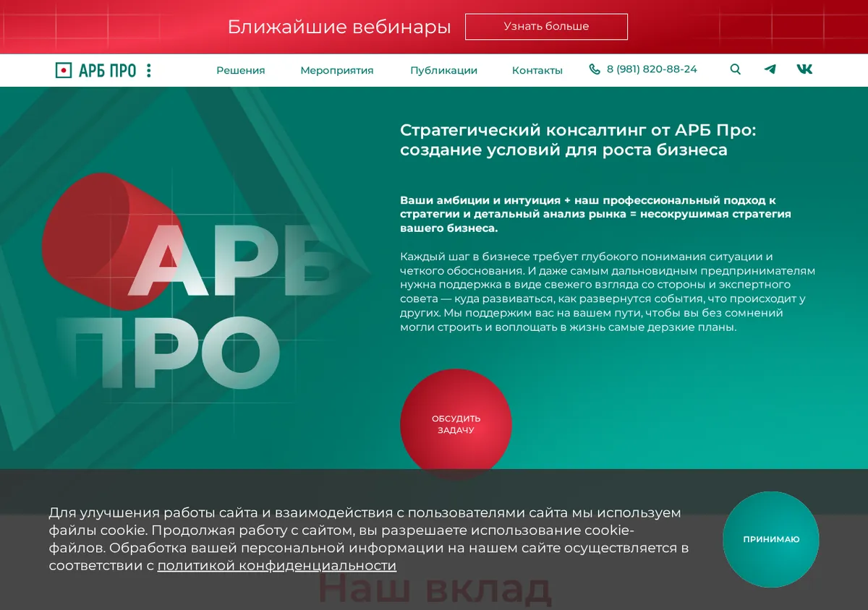
Task: Call the number 8 (981) 820-88-24
Action: click(x=652, y=69)
